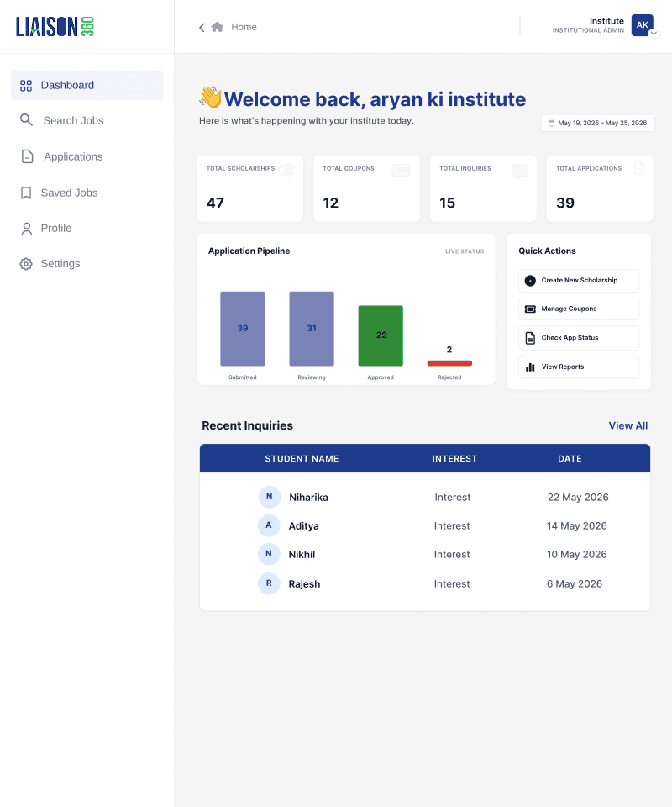Select student name Aditya

coord(303,526)
